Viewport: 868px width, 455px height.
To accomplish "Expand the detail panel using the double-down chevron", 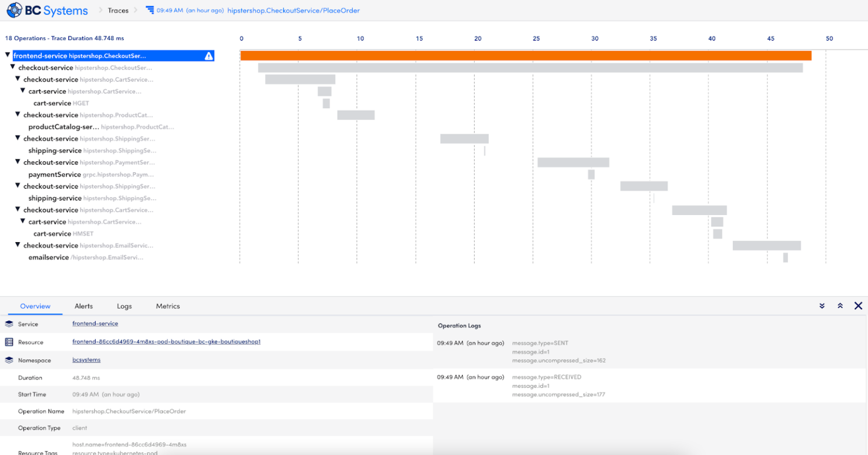I will pyautogui.click(x=822, y=305).
